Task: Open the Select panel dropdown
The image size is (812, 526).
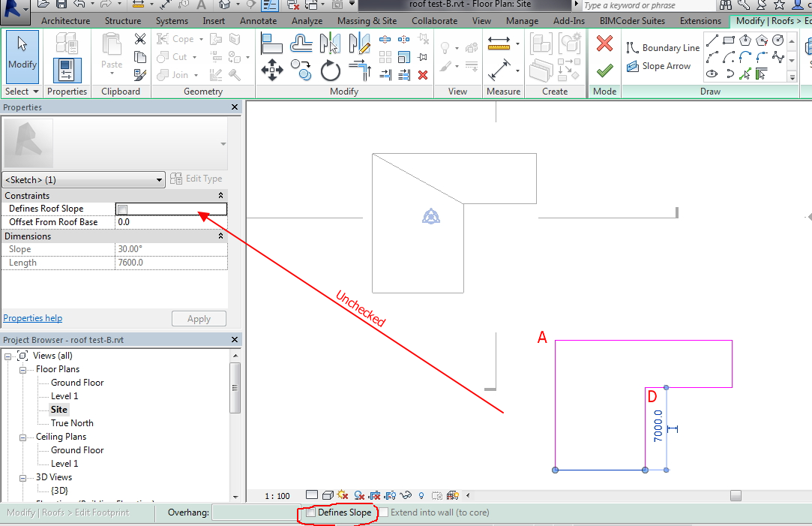Action: (x=22, y=92)
